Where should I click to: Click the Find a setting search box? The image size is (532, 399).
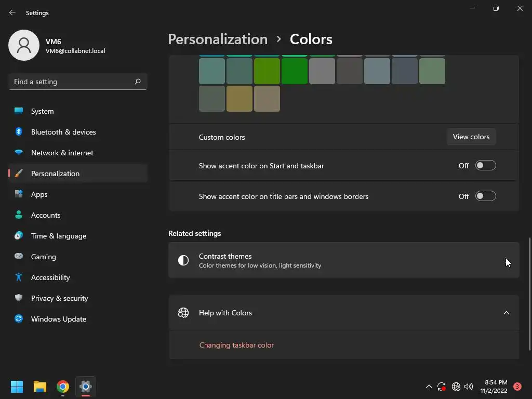point(72,82)
